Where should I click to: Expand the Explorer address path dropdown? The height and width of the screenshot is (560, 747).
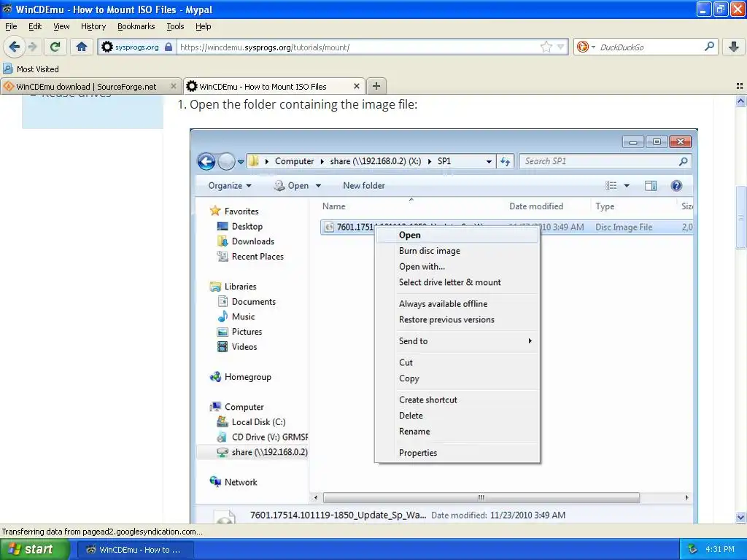(x=489, y=161)
